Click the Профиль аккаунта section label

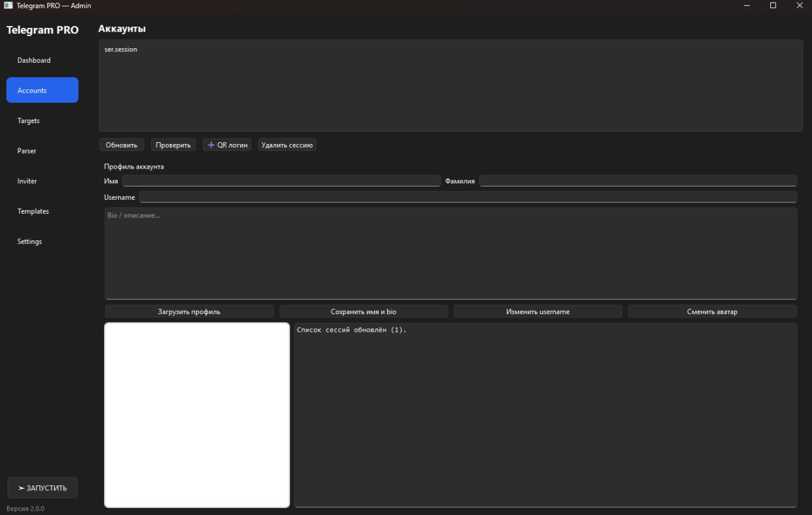[134, 167]
